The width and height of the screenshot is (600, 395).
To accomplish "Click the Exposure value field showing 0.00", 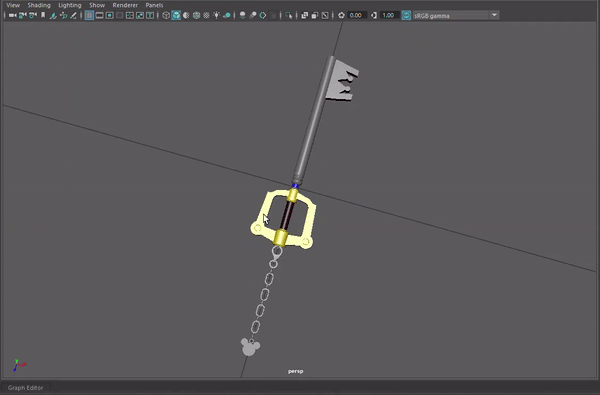I will [357, 15].
